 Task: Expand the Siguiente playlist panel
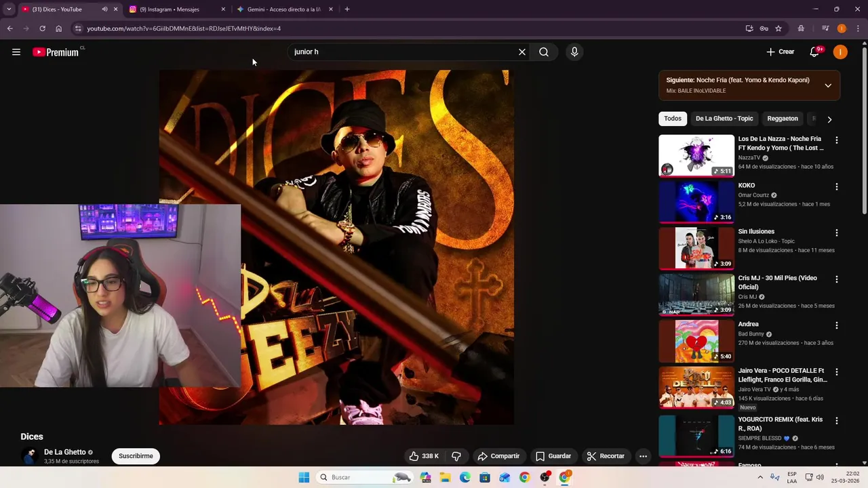click(828, 85)
